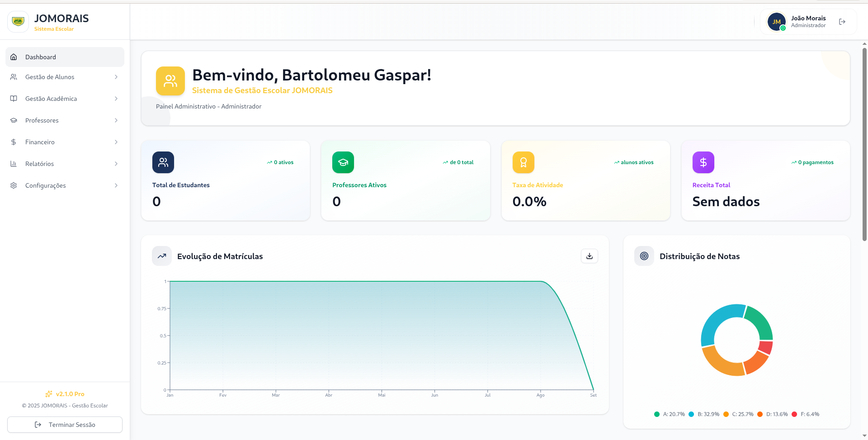Click the Receita Total dollar icon
868x440 pixels.
(x=703, y=162)
